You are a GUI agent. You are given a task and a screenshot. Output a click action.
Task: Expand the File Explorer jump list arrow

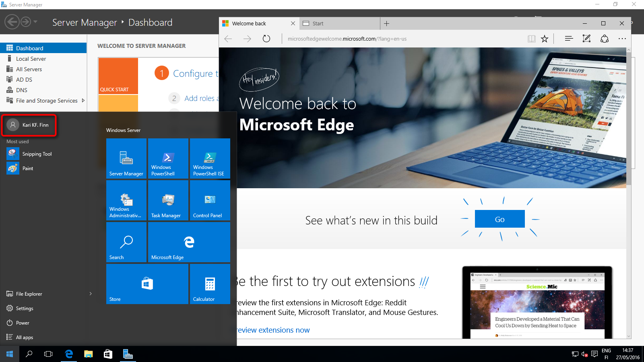pyautogui.click(x=91, y=294)
